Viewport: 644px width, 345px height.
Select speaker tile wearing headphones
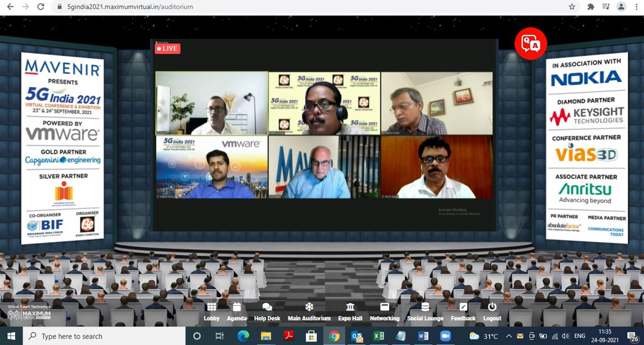click(x=324, y=103)
